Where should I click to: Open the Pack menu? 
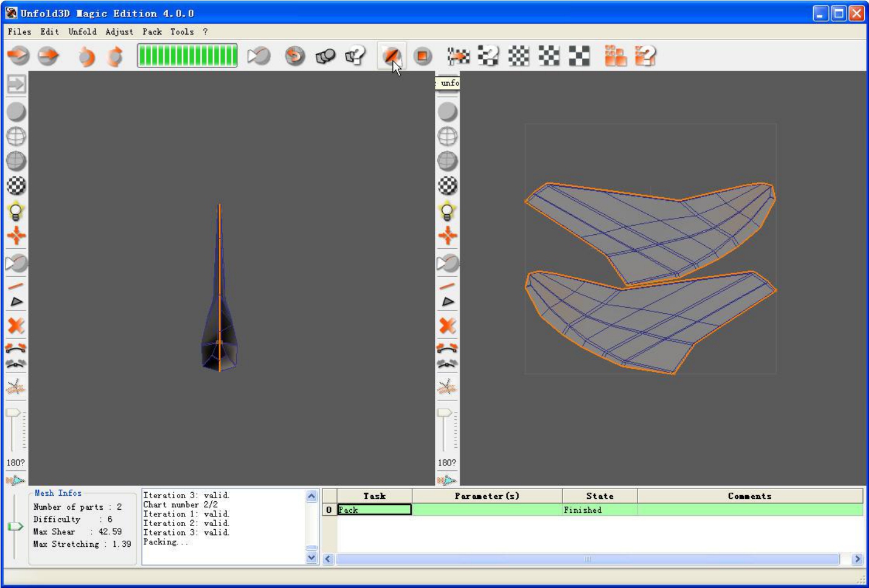(x=152, y=32)
